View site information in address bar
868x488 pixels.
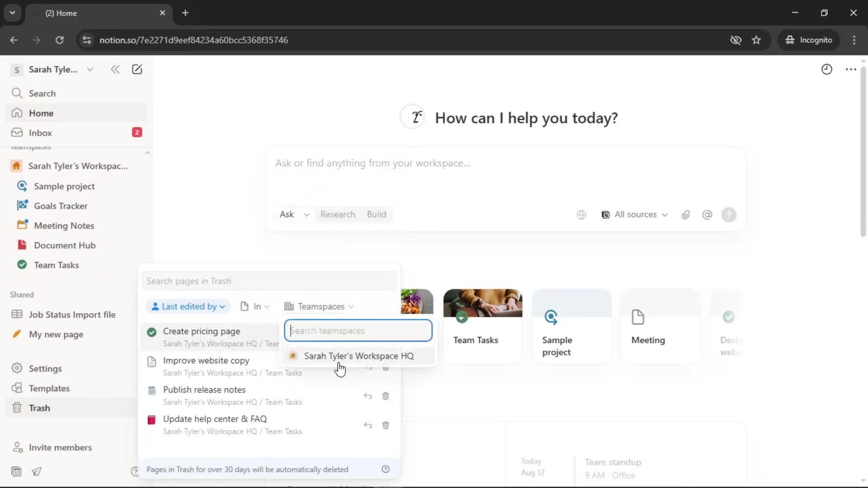[x=87, y=40]
